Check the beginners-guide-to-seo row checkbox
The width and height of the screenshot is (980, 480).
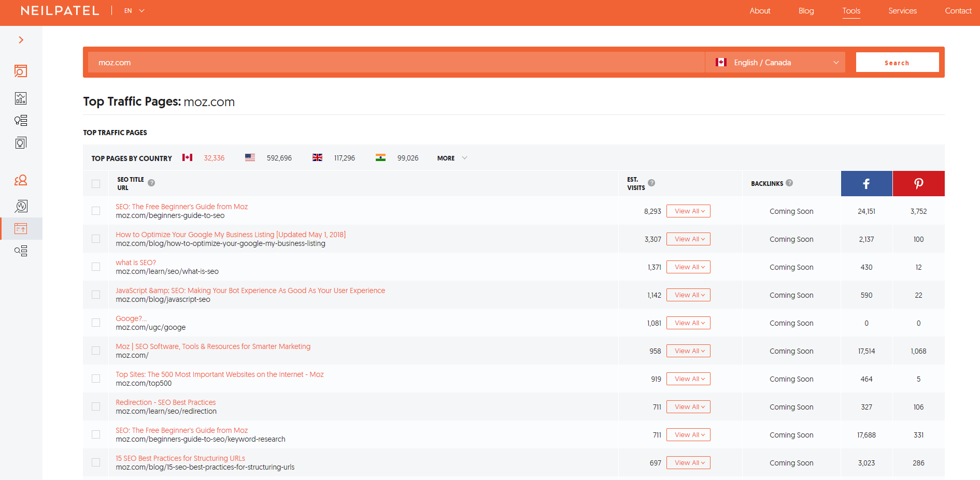(x=96, y=211)
